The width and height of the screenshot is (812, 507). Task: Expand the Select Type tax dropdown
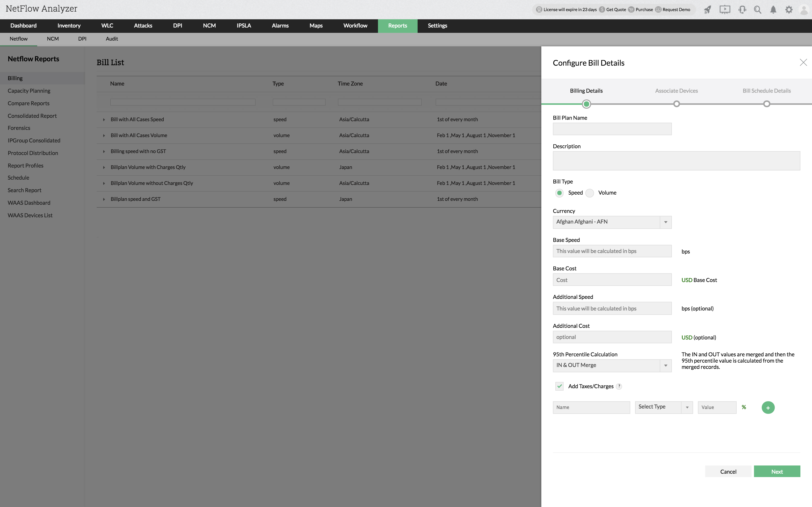(664, 407)
